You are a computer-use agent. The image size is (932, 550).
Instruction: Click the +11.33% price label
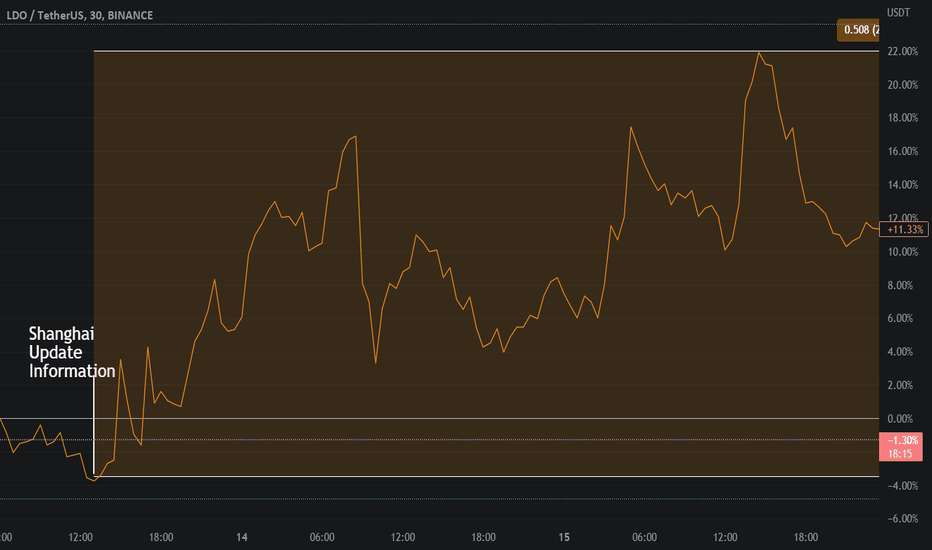[903, 230]
